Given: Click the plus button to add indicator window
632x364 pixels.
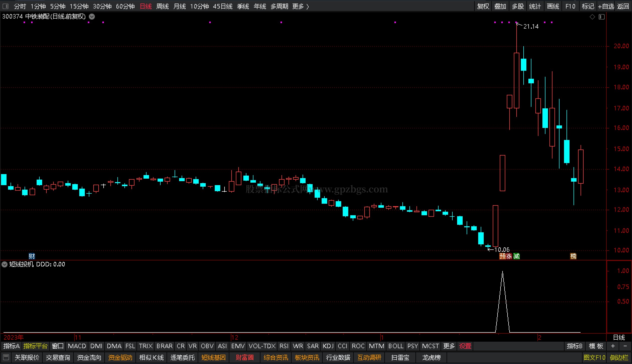Looking at the screenshot, I should pyautogui.click(x=613, y=346).
